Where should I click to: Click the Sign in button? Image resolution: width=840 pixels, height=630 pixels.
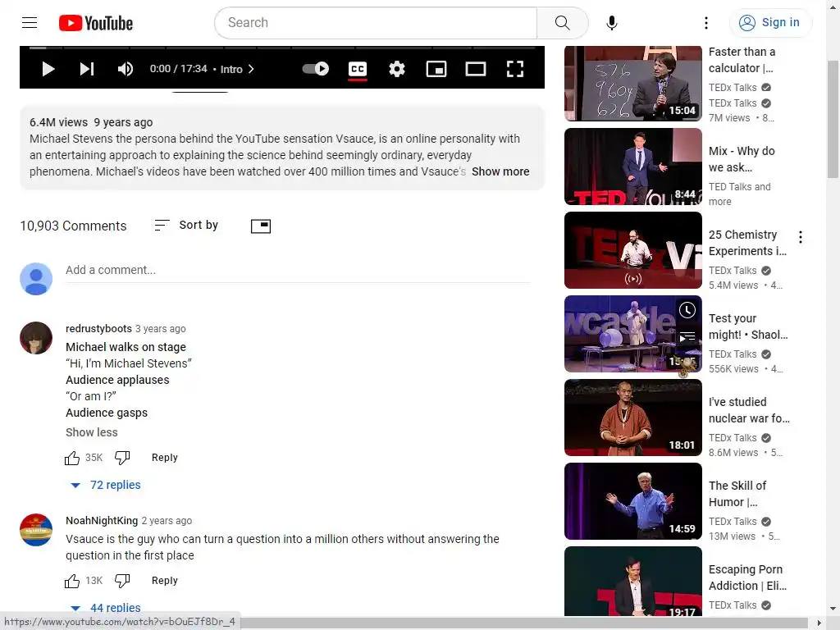(770, 22)
